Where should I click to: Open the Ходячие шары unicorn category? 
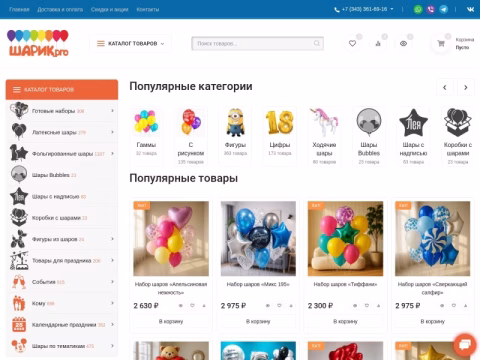pos(324,121)
